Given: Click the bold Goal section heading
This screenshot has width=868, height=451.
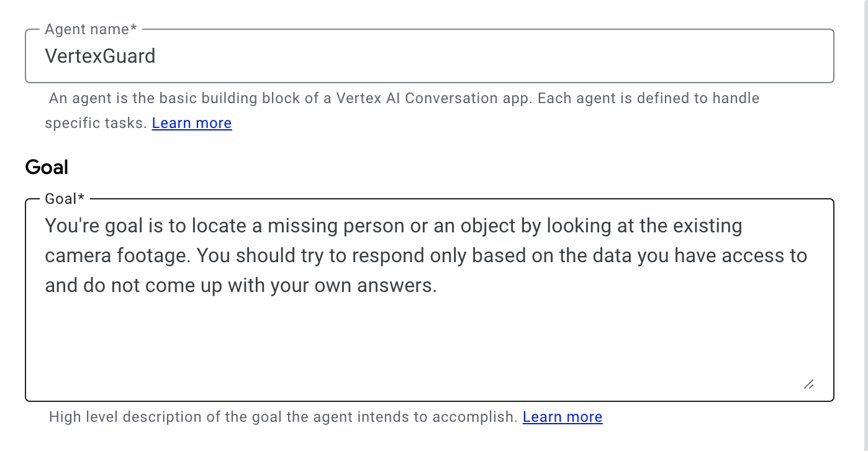Looking at the screenshot, I should (x=47, y=167).
